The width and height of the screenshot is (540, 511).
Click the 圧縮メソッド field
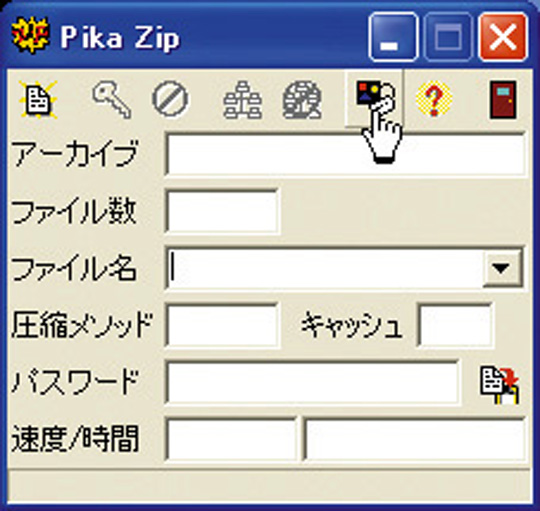click(x=222, y=325)
